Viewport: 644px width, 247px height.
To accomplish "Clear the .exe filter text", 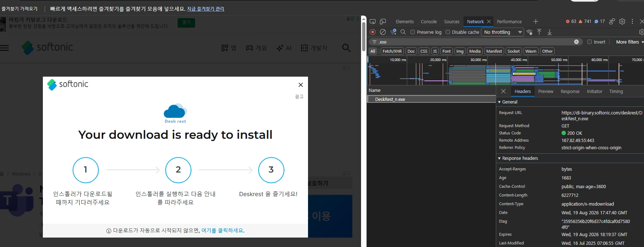I will click(x=576, y=42).
